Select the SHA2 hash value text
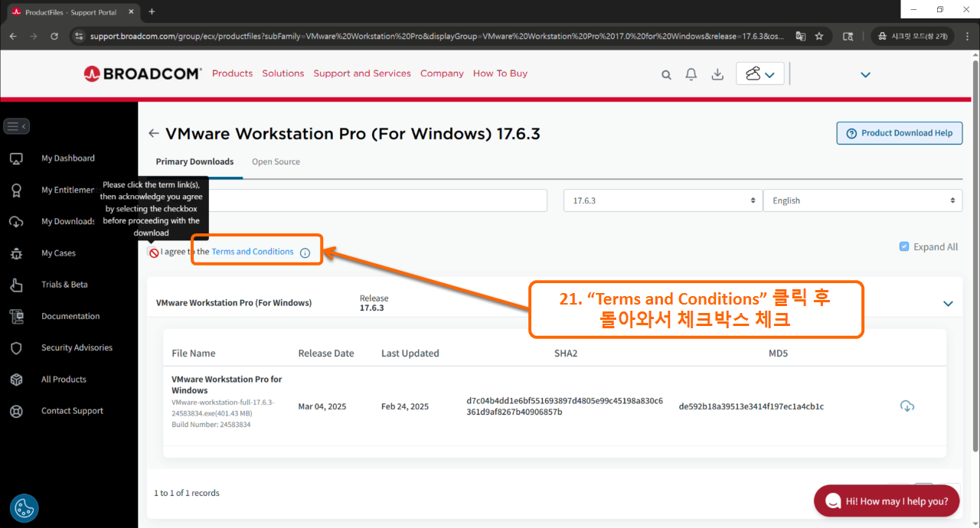The height and width of the screenshot is (528, 980). point(565,406)
